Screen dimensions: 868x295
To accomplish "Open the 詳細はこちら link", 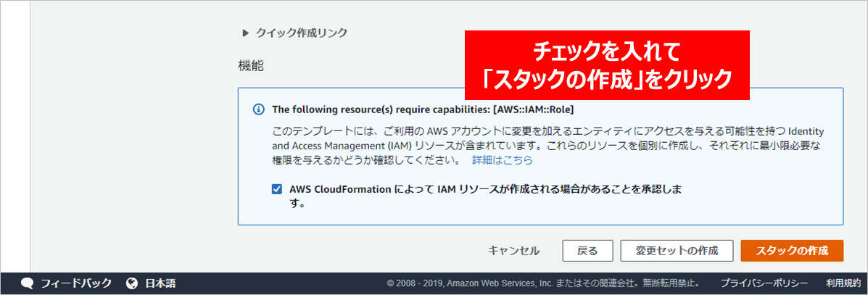I will pos(502,160).
